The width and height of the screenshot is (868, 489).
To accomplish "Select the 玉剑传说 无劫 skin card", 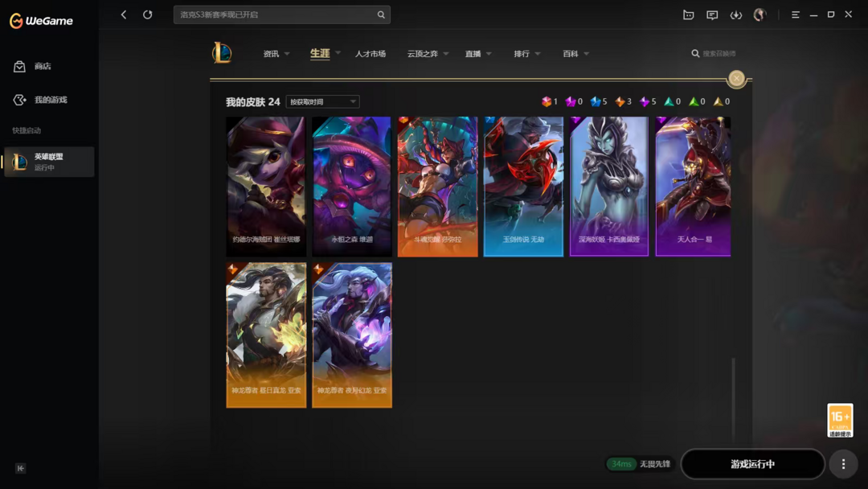I will point(523,187).
